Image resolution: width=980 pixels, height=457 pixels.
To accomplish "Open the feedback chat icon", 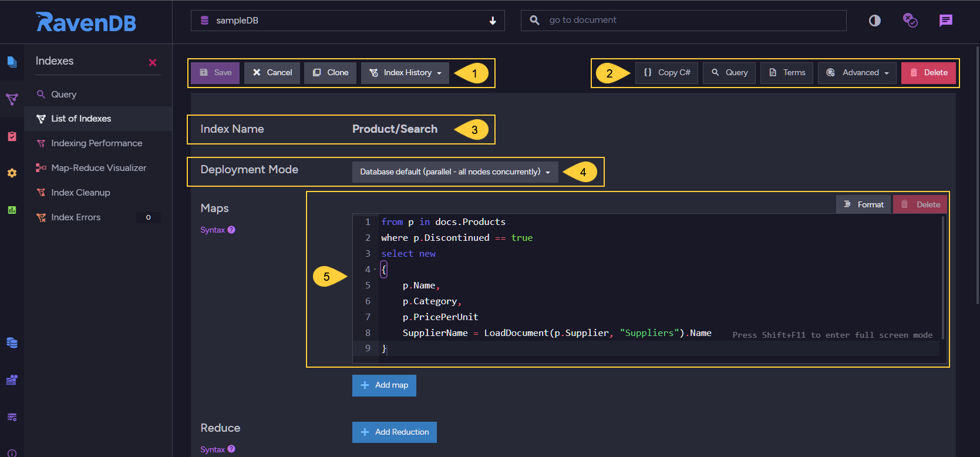I will coord(946,21).
